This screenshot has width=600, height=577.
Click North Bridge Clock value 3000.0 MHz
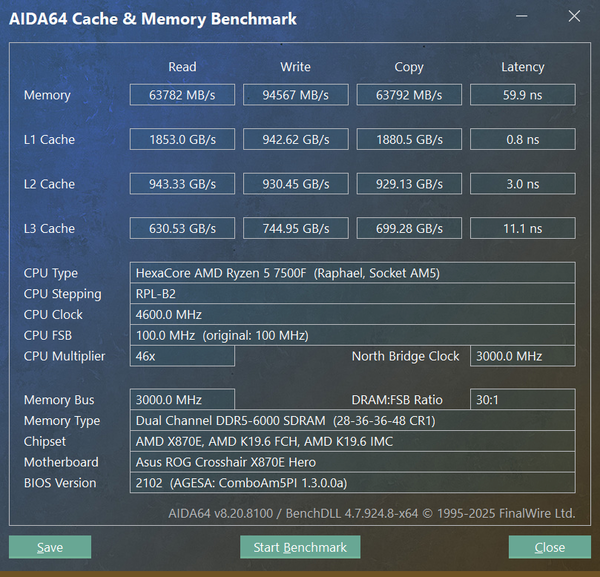pos(523,356)
